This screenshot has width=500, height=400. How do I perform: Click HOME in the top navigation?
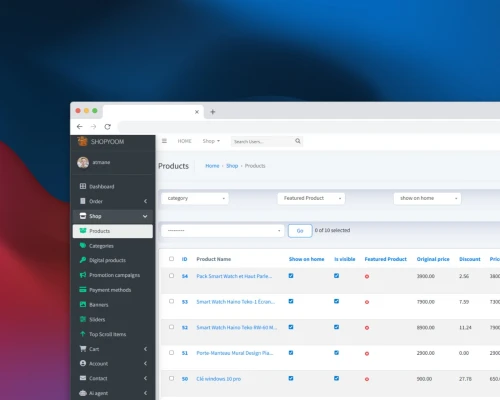(185, 141)
